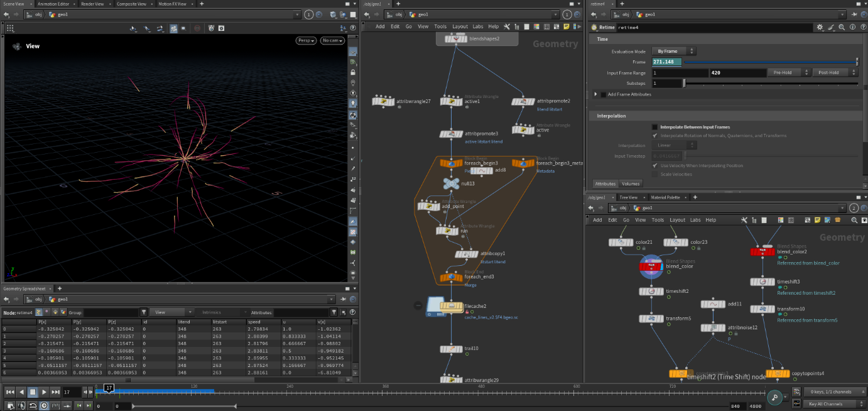Click the blend_color node in the network

coord(651,266)
